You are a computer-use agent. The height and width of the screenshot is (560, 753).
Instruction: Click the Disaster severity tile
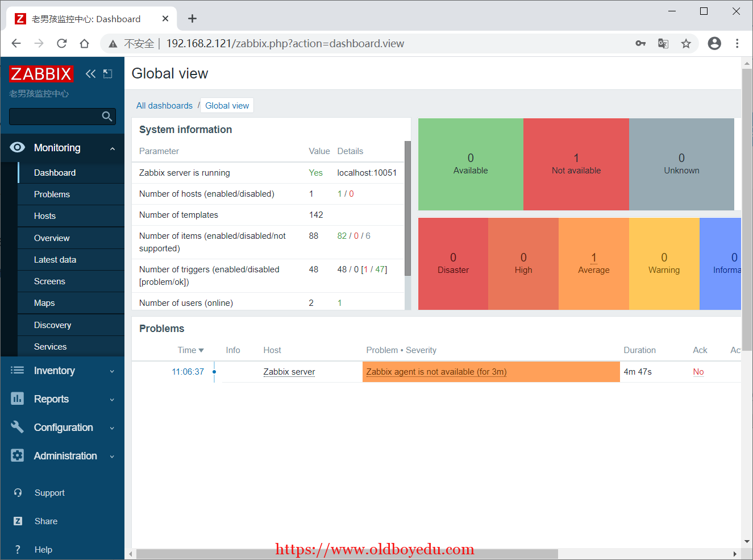tap(453, 264)
